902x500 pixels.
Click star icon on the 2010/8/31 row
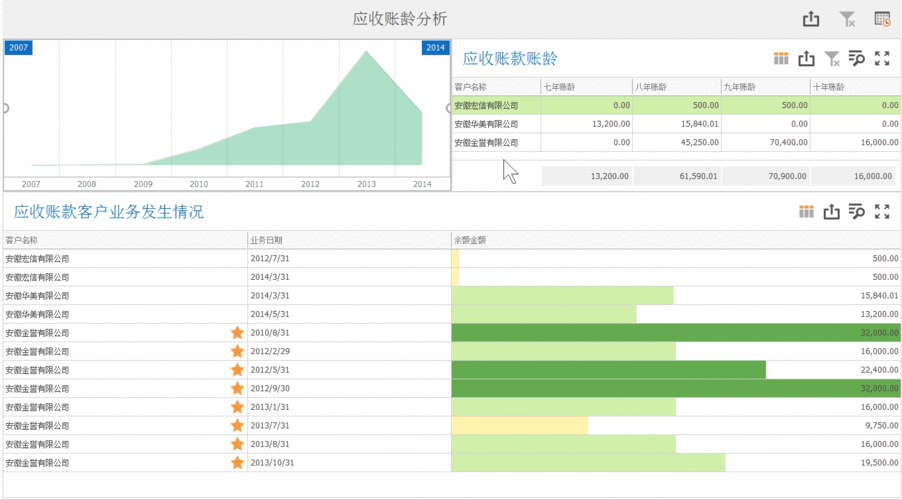(237, 333)
